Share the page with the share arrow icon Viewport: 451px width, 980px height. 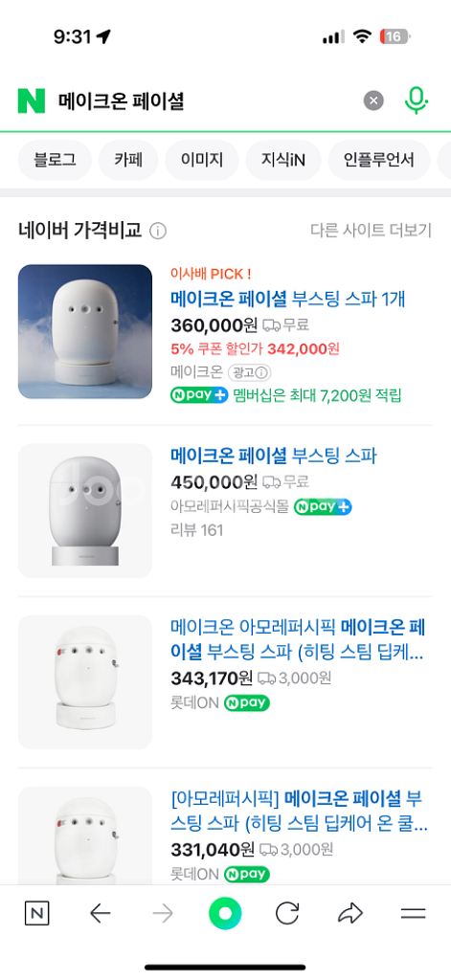point(350,914)
